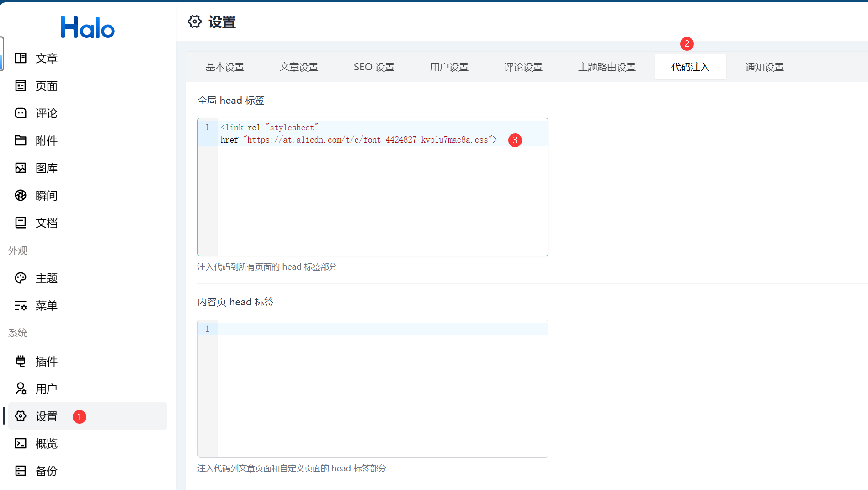Open the 评论 comments icon in sidebar
This screenshot has height=490, width=868.
click(x=21, y=113)
